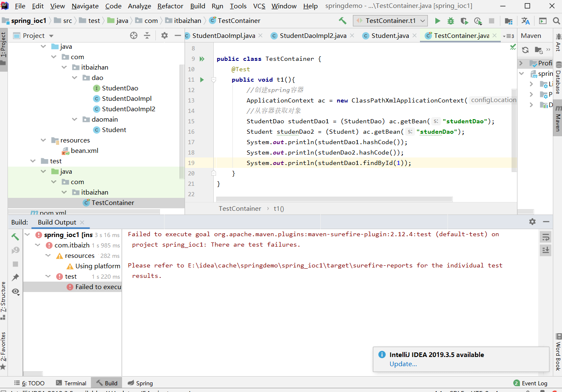Viewport: 562px width, 392px height.
Task: Run TestContainer.t1 with green play button
Action: click(437, 21)
